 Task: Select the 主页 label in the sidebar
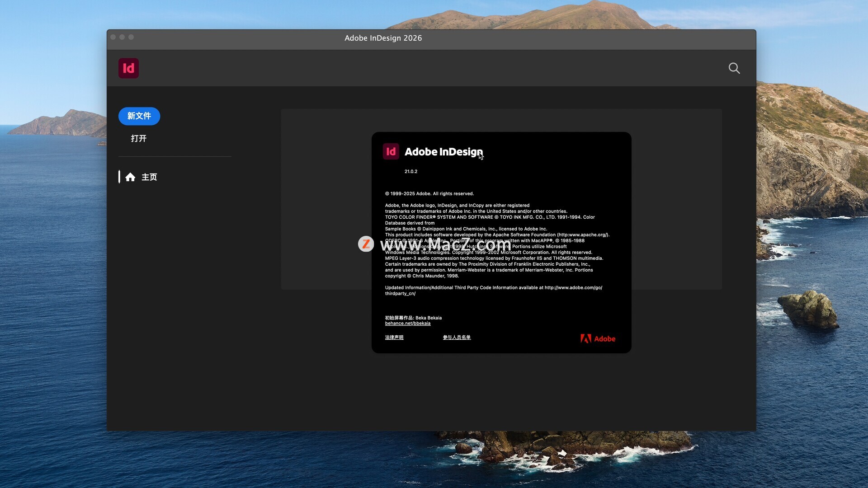click(x=149, y=177)
